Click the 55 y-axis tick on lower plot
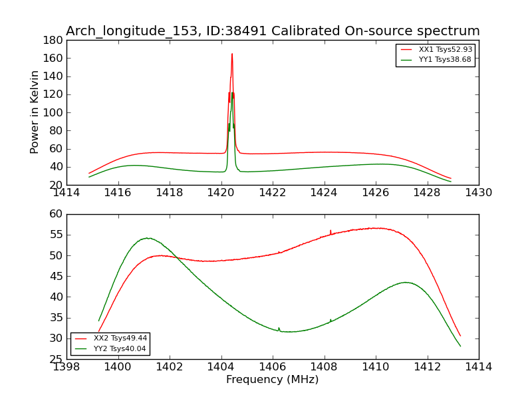The height and width of the screenshot is (399, 532). tap(56, 235)
